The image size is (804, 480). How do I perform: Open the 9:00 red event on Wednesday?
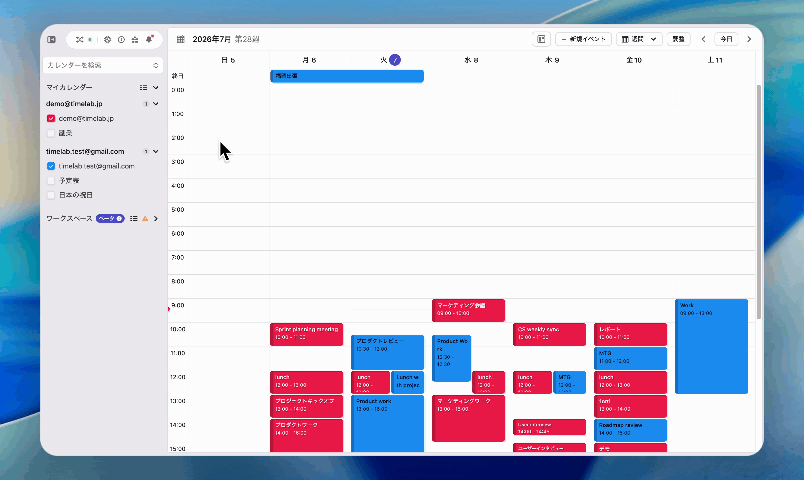coord(468,311)
